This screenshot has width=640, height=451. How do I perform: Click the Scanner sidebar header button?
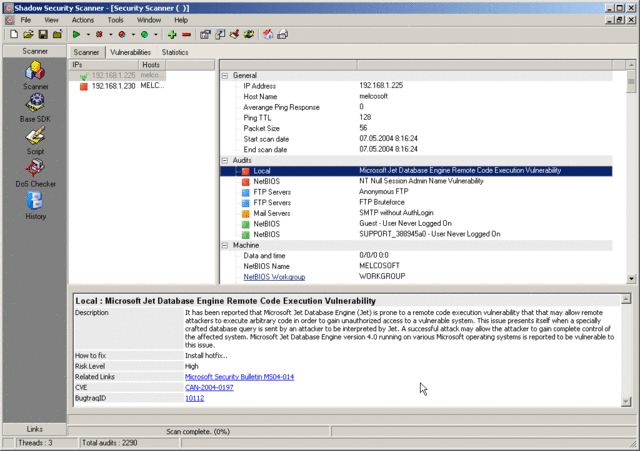tap(35, 51)
